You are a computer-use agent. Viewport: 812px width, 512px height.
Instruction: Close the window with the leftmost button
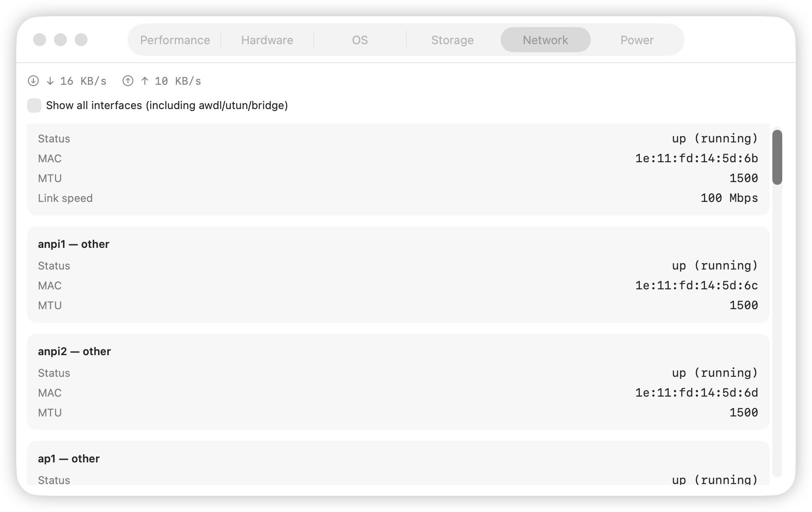coord(40,40)
